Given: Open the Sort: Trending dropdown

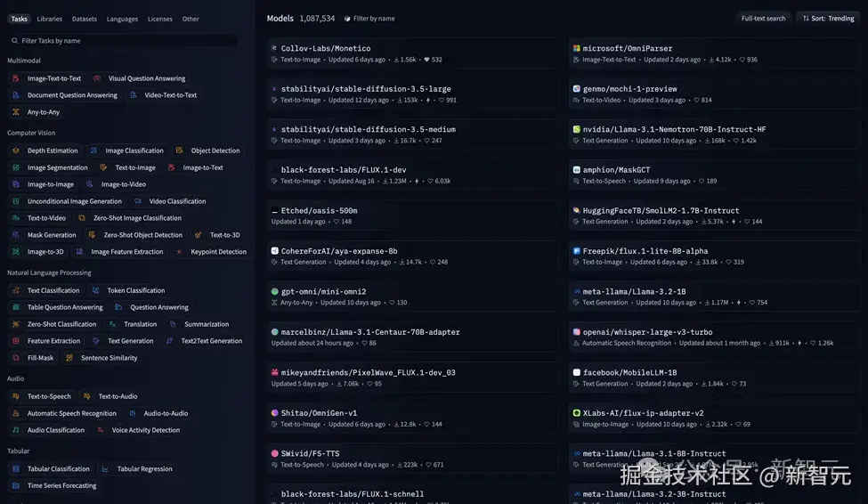Looking at the screenshot, I should pos(828,19).
